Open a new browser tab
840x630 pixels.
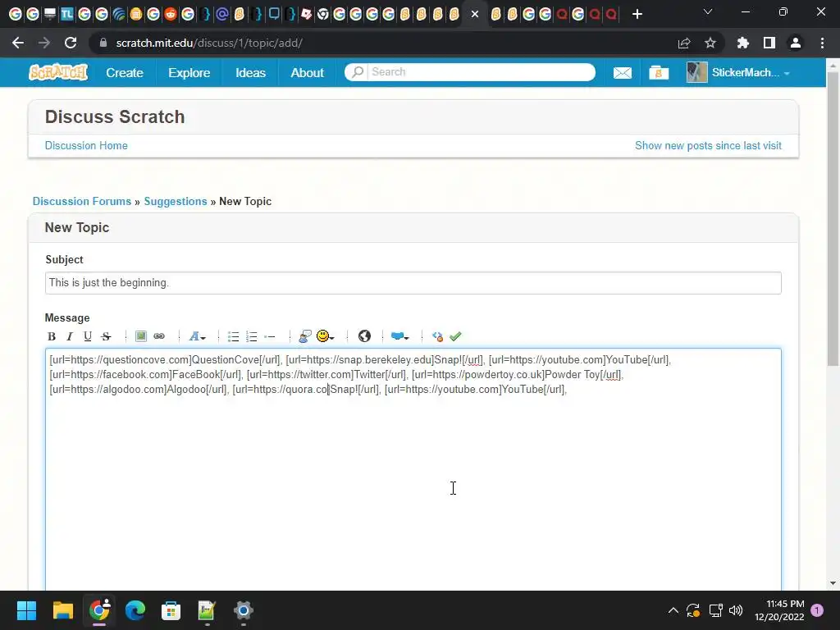[x=637, y=14]
